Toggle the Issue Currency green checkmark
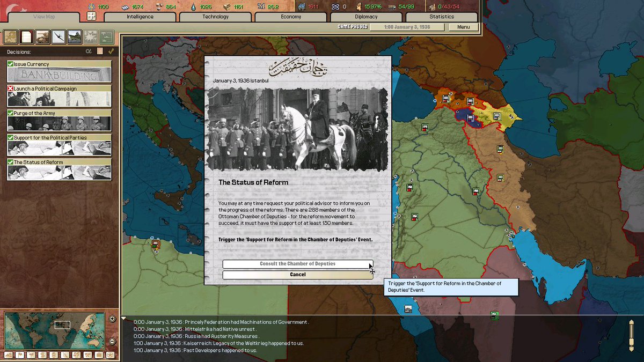Viewport: 644px width, 362px height. click(11, 64)
